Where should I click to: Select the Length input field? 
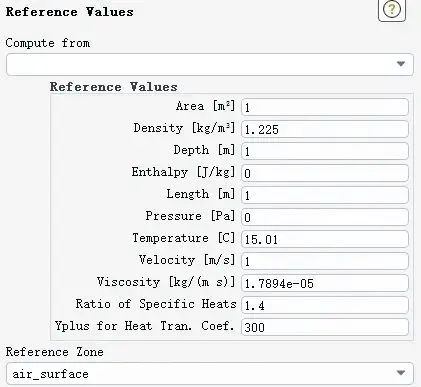point(325,195)
